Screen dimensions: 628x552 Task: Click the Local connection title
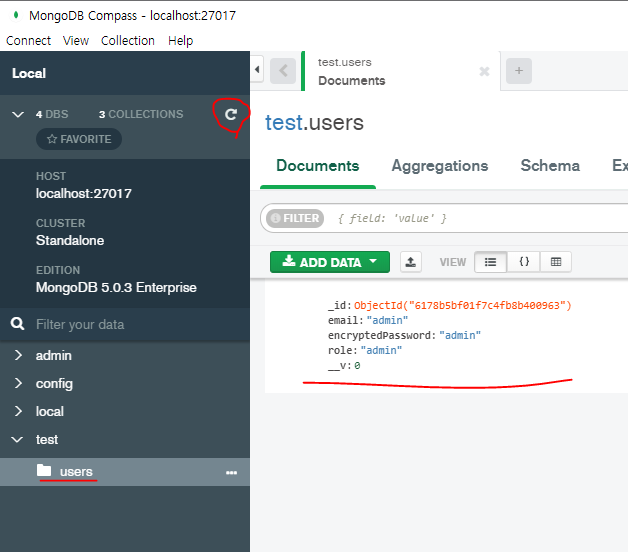pos(29,73)
